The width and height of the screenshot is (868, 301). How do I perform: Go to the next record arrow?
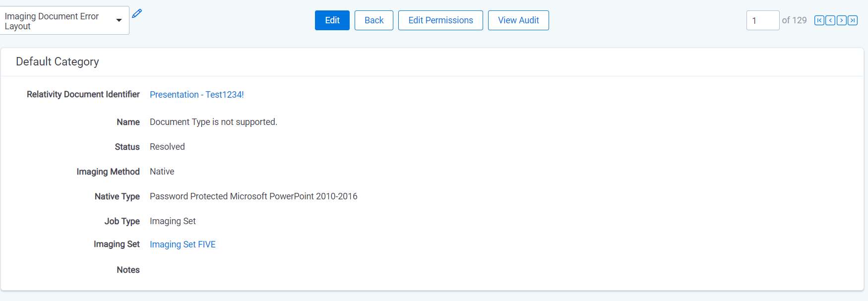842,20
